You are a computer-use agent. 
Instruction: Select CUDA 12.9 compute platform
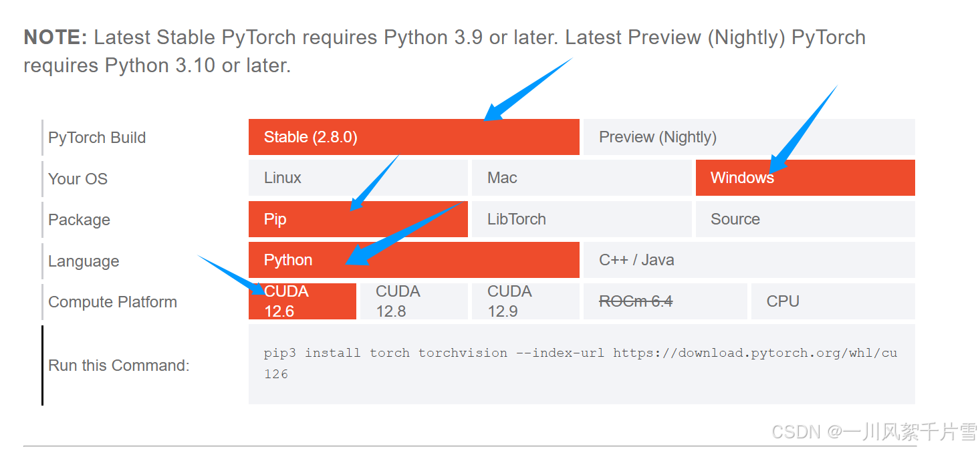[x=525, y=301]
